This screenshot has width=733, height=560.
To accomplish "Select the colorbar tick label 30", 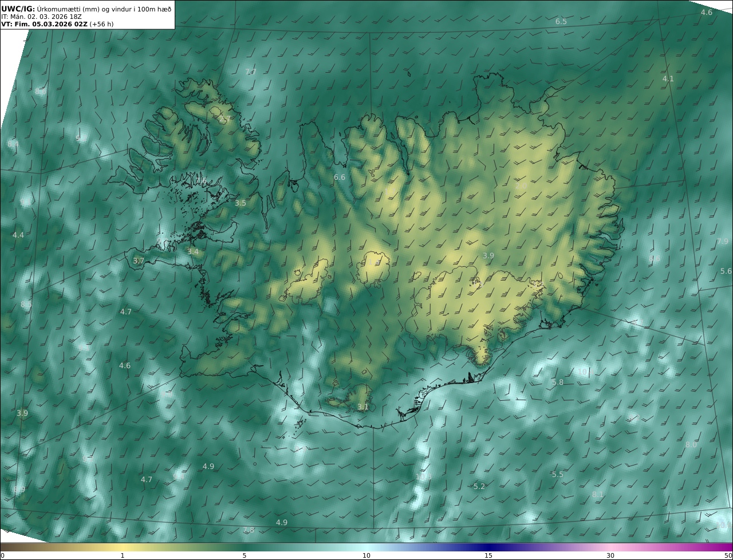I will pos(610,555).
